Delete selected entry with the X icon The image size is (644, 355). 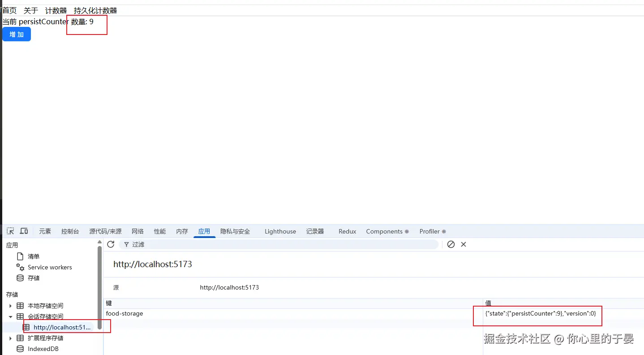click(x=464, y=244)
